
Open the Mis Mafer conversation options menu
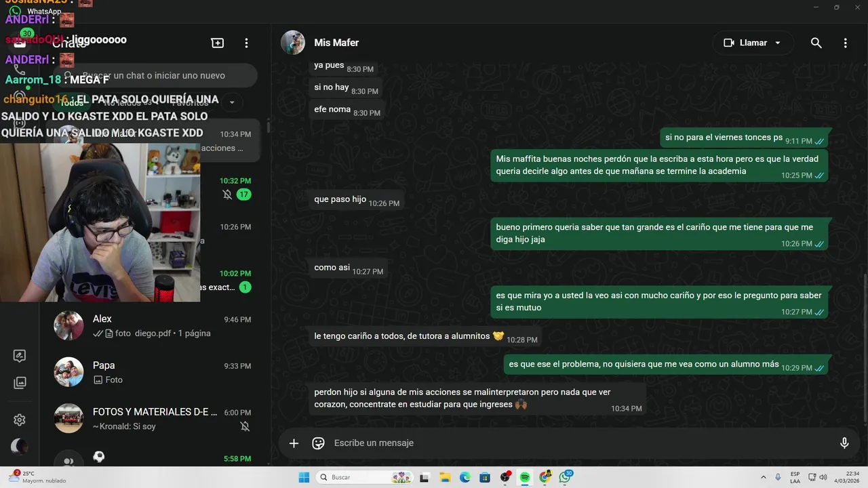pos(845,43)
